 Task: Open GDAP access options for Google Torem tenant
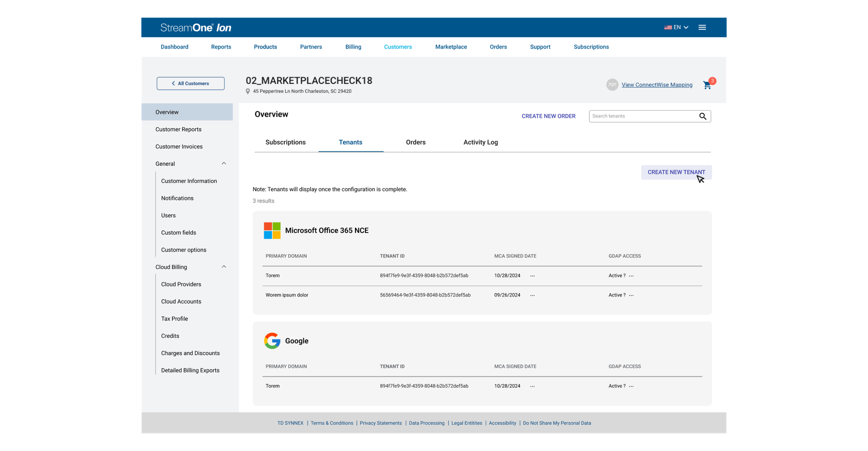(631, 386)
